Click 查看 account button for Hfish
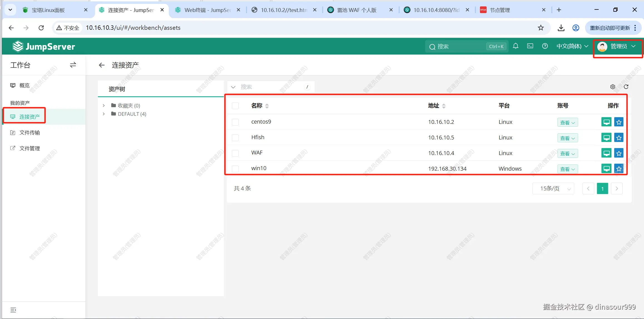The height and width of the screenshot is (319, 644). (567, 138)
